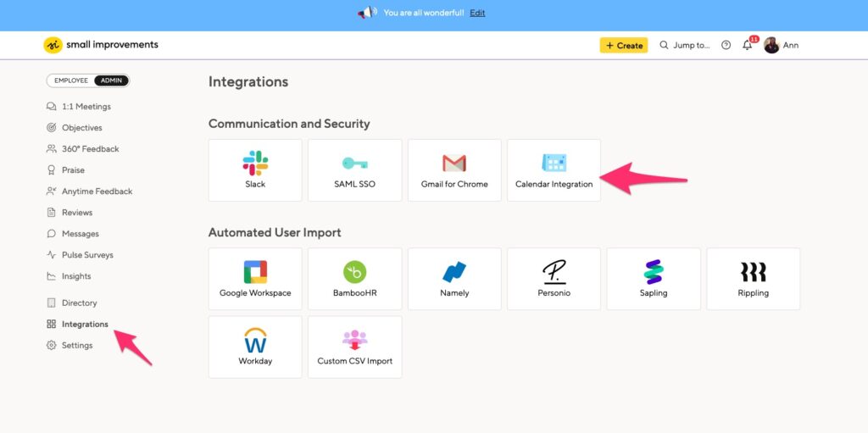868x433 pixels.
Task: Open Ann's profile avatar
Action: pos(771,46)
